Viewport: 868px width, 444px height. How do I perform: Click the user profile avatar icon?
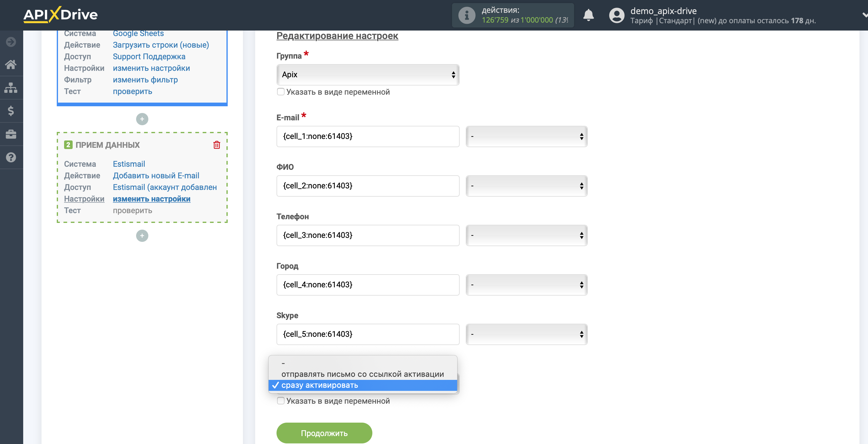pyautogui.click(x=617, y=15)
